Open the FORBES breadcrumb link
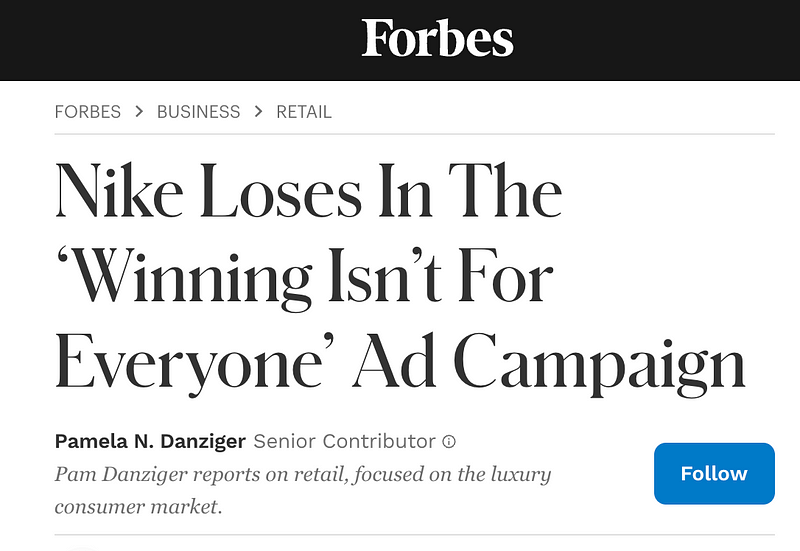The image size is (800, 551). tap(88, 112)
